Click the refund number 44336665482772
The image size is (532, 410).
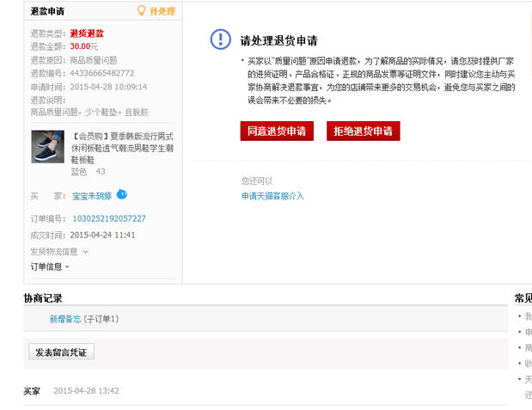(101, 73)
